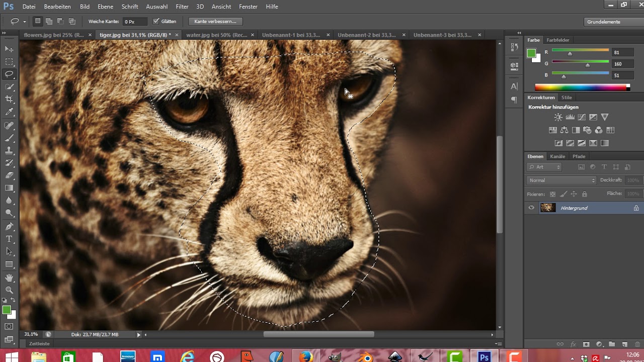Open the Ebene menu
Image resolution: width=644 pixels, height=362 pixels.
tap(105, 7)
